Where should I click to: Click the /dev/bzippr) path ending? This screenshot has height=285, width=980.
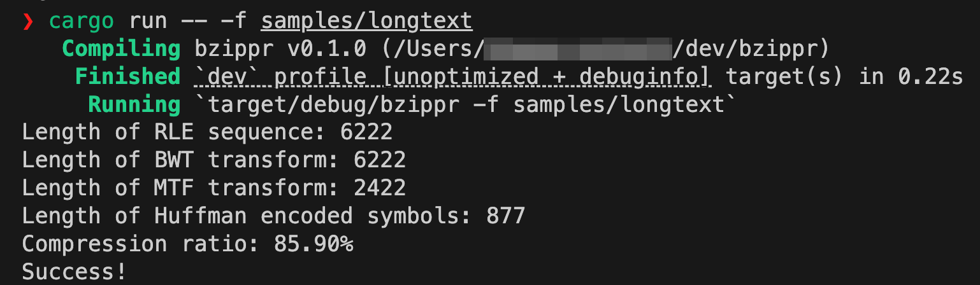click(x=753, y=49)
